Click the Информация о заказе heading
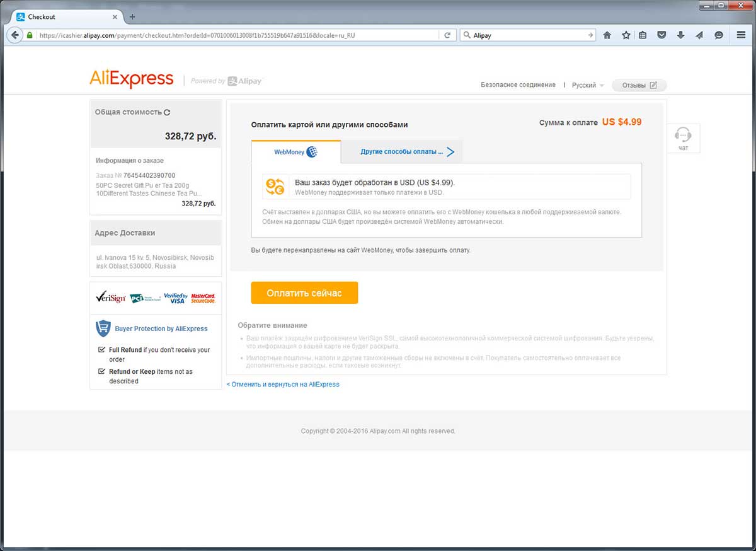756x551 pixels. 130,161
